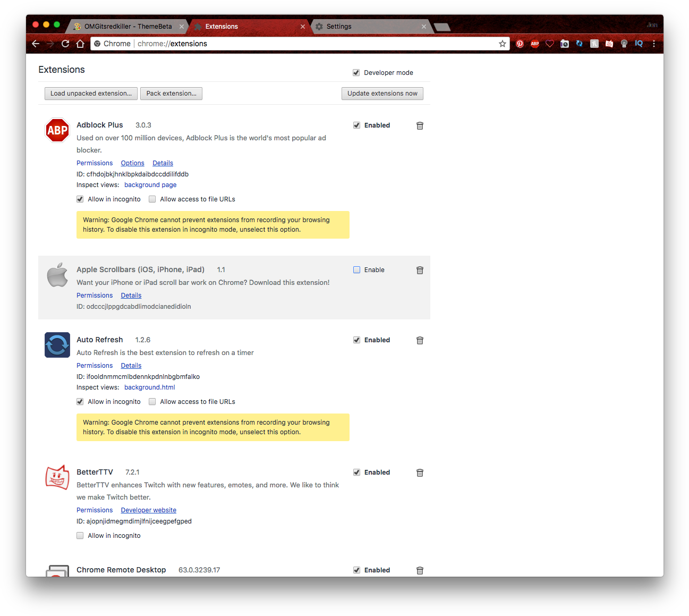The image size is (689, 616).
Task: Click the Adblock Plus ID text
Action: point(132,174)
